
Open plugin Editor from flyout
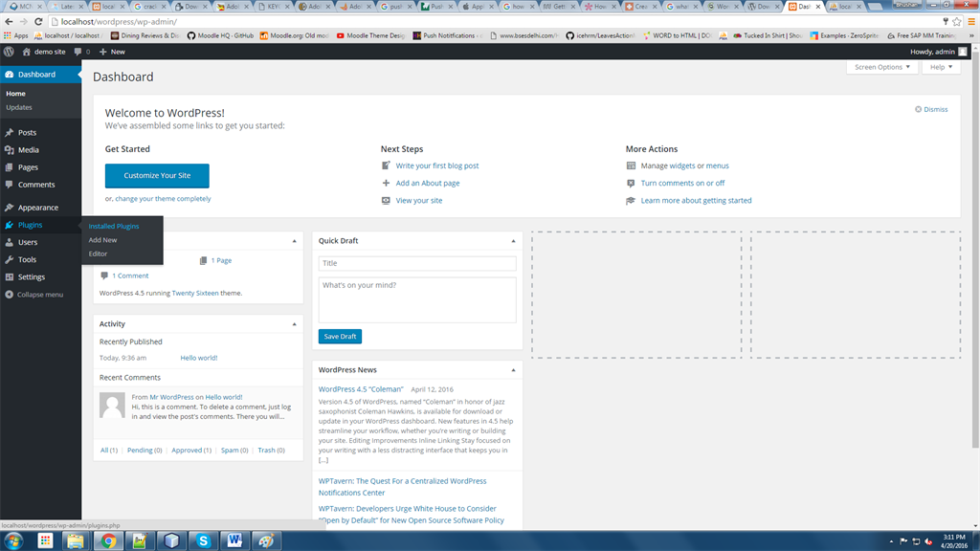click(x=98, y=253)
